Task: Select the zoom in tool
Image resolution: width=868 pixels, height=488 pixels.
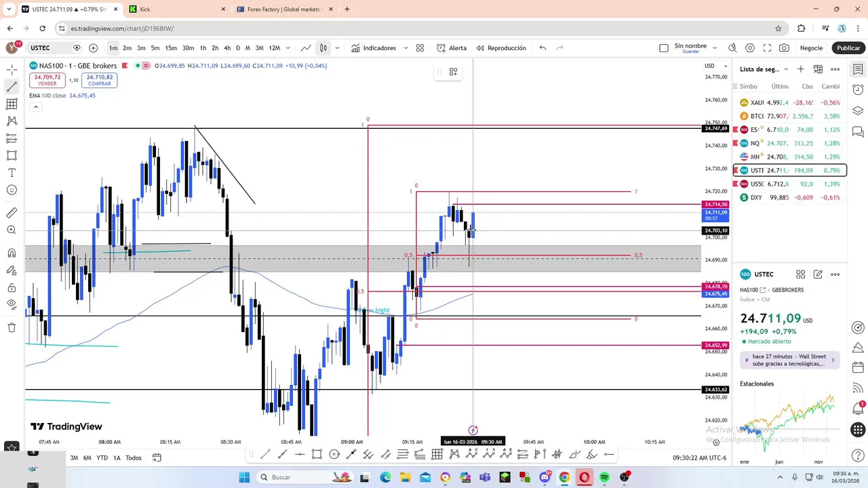Action: [12, 230]
